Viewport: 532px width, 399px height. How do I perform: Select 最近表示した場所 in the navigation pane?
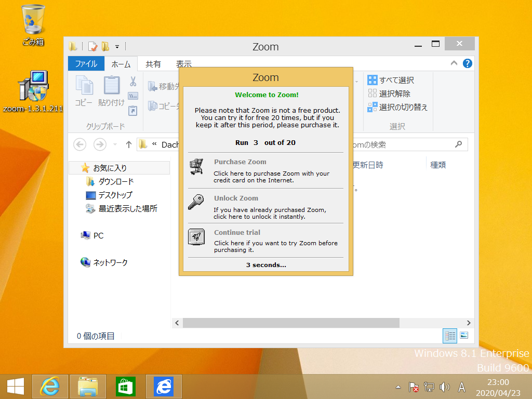(122, 209)
